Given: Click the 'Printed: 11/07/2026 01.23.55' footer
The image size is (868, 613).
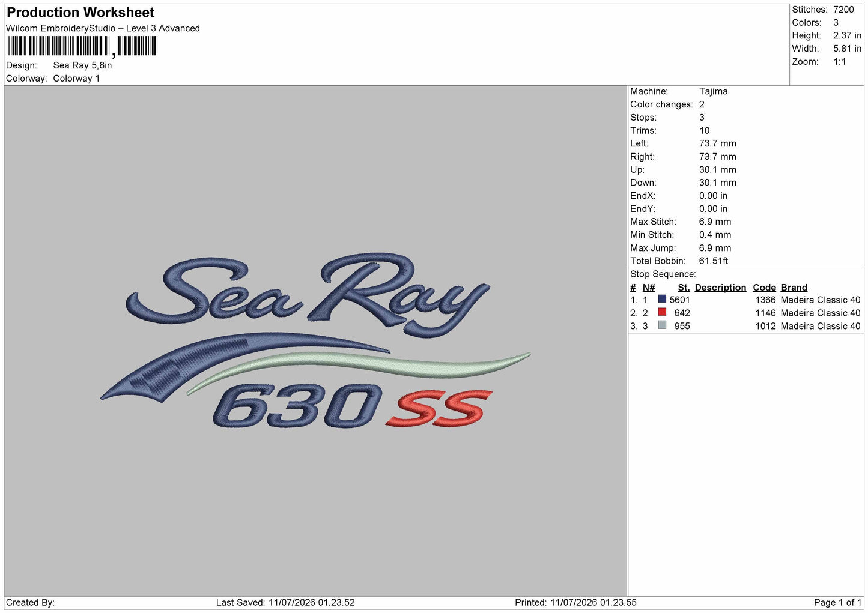Looking at the screenshot, I should tap(575, 602).
